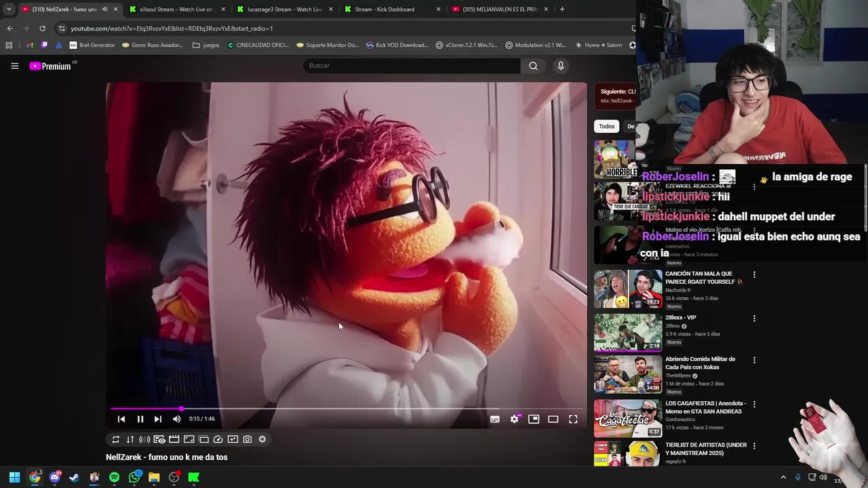Pause the video with the pause button
The width and height of the screenshot is (868, 488).
140,419
